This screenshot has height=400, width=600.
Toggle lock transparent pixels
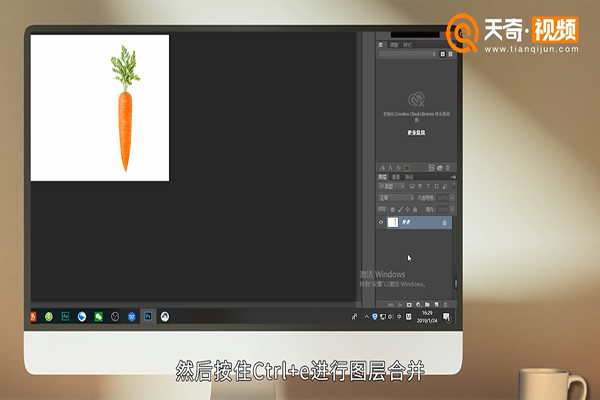[x=392, y=209]
